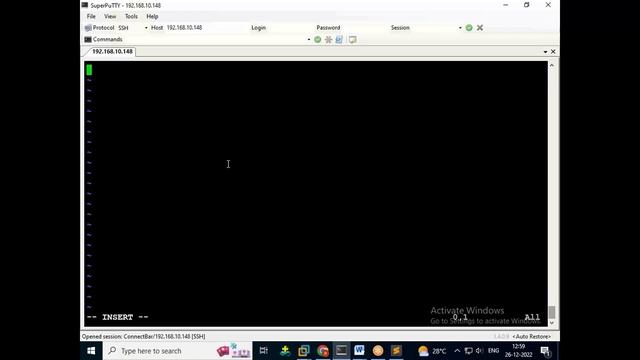Open the Help menu
Screen dimensions: 640x360
coord(152,16)
